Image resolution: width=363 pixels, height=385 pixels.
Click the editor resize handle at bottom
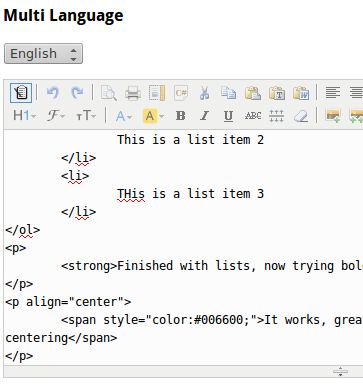pyautogui.click(x=340, y=371)
